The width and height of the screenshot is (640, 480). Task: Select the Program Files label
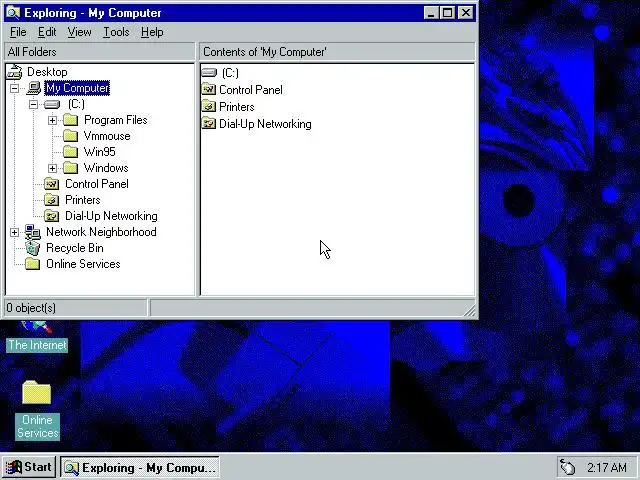tap(116, 120)
